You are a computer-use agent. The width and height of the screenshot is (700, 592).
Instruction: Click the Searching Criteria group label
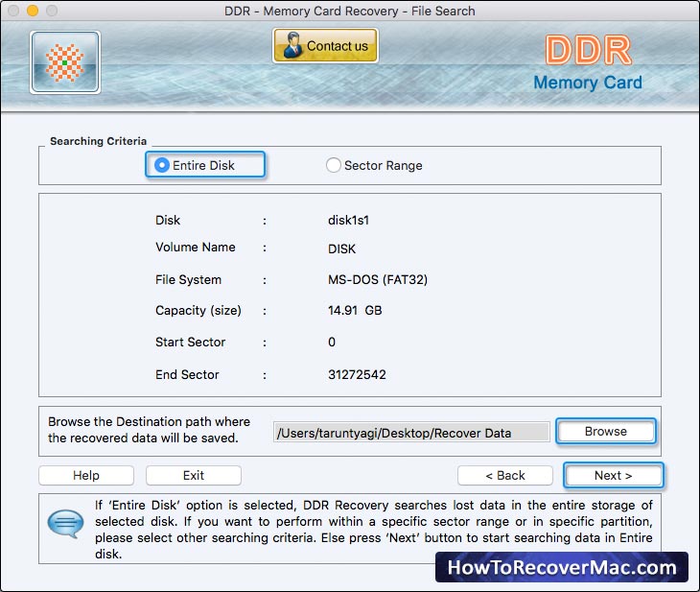[98, 141]
